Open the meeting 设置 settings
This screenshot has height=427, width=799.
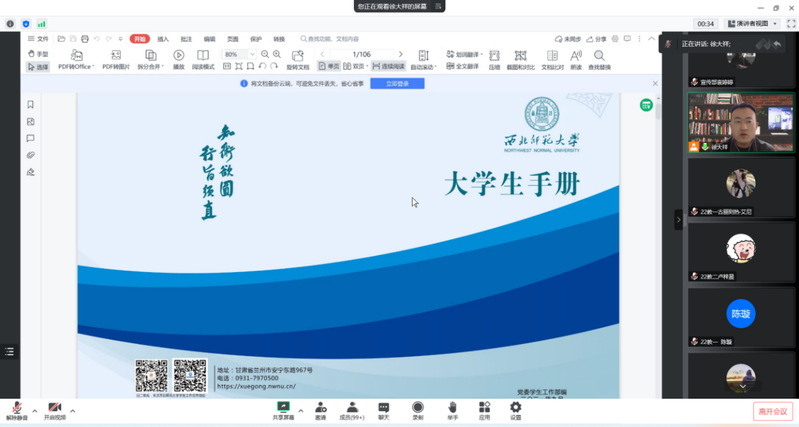pos(516,411)
